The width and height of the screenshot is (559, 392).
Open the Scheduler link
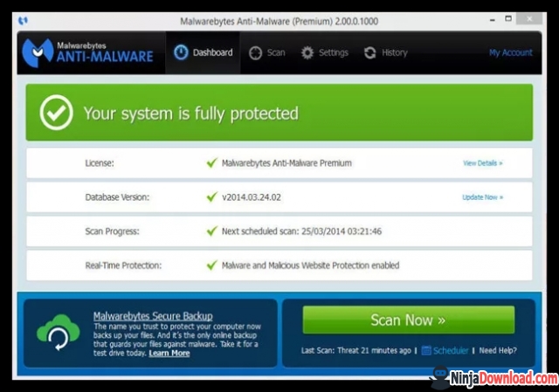[x=451, y=351]
